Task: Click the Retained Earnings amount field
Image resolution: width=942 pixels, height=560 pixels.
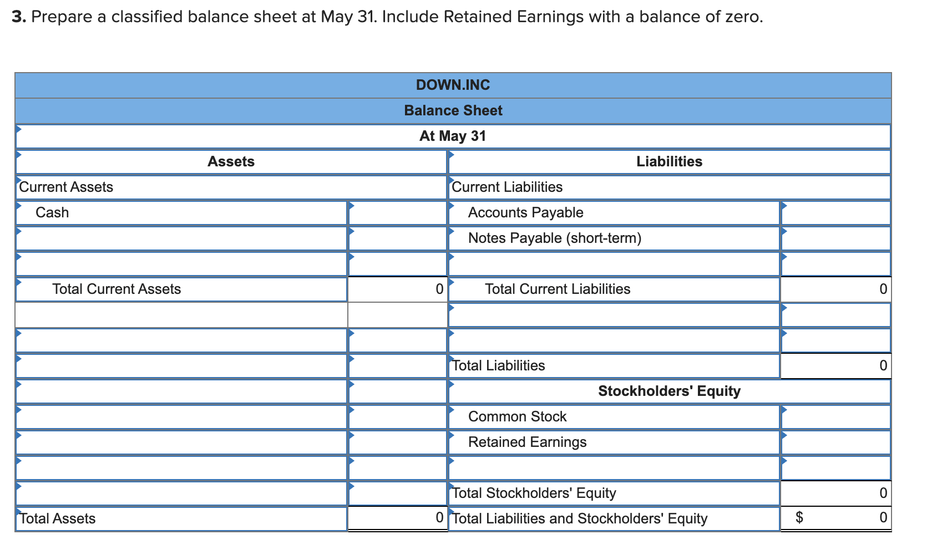Action: [835, 442]
